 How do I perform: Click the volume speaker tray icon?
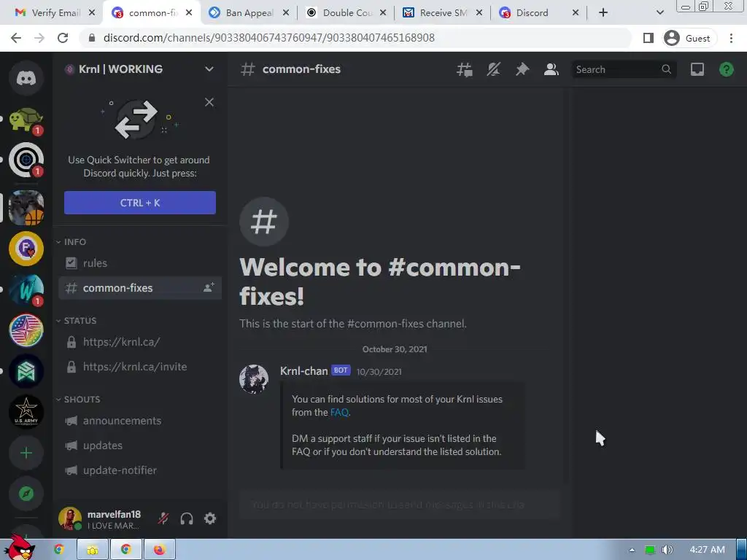coord(667,550)
